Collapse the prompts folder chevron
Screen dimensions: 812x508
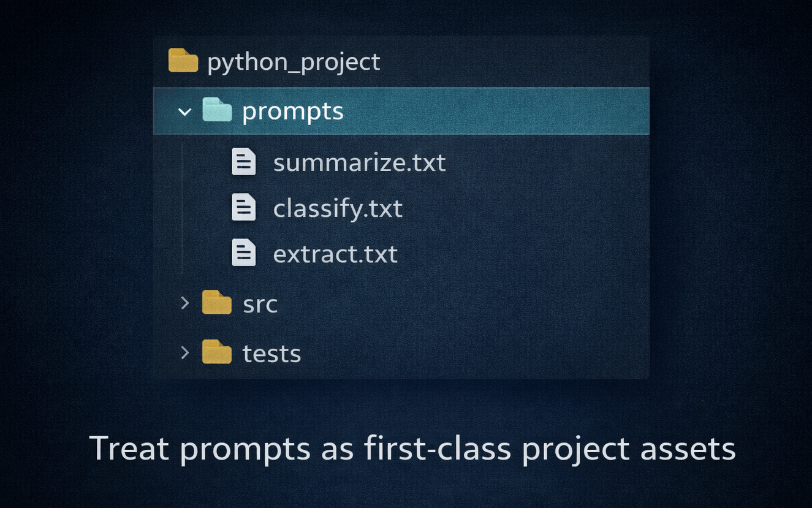coord(184,112)
